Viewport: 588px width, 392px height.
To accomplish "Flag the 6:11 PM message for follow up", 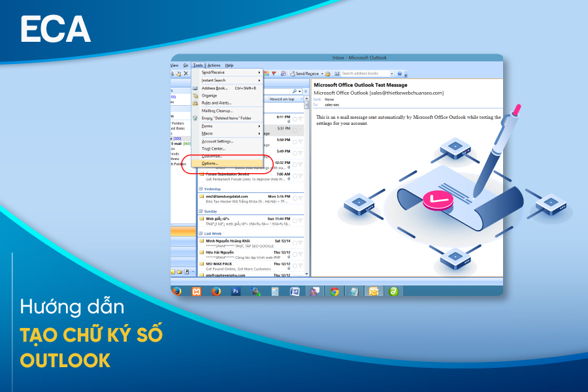I will click(x=301, y=119).
